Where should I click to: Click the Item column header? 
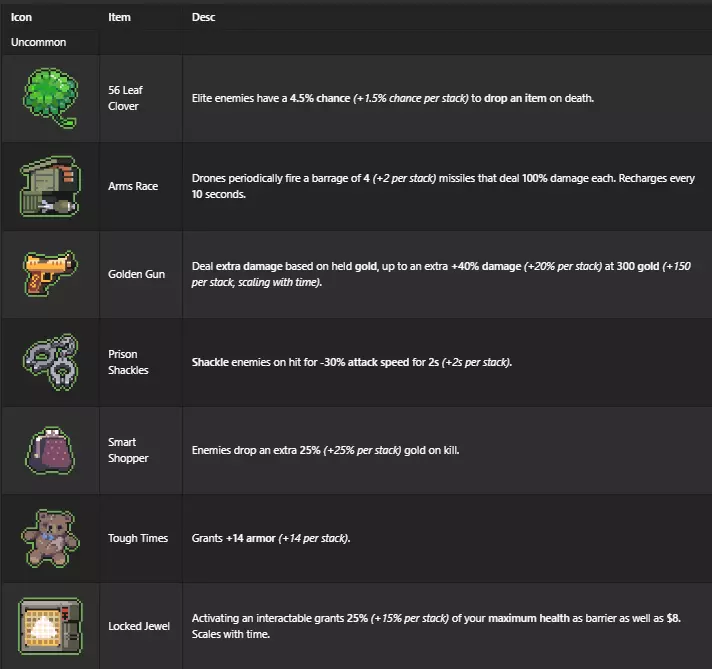(119, 18)
